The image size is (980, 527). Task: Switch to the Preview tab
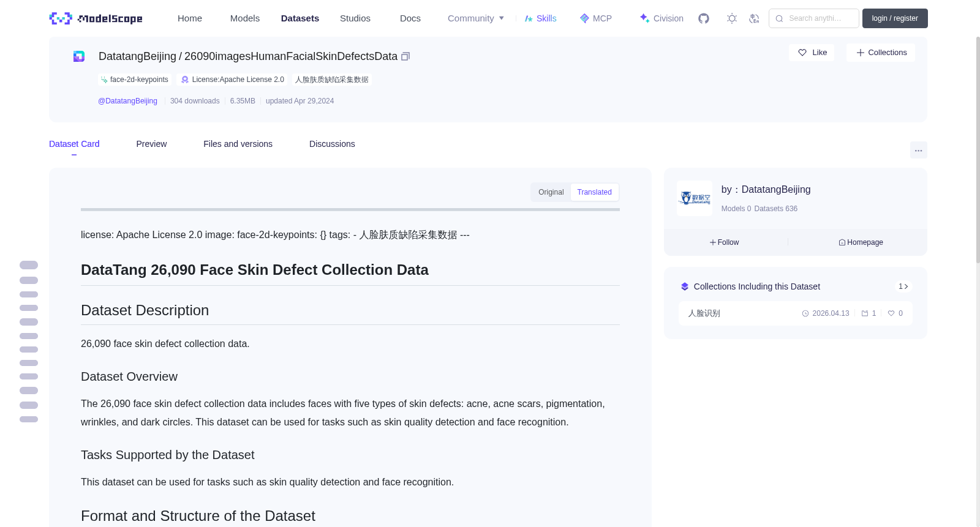pyautogui.click(x=151, y=144)
